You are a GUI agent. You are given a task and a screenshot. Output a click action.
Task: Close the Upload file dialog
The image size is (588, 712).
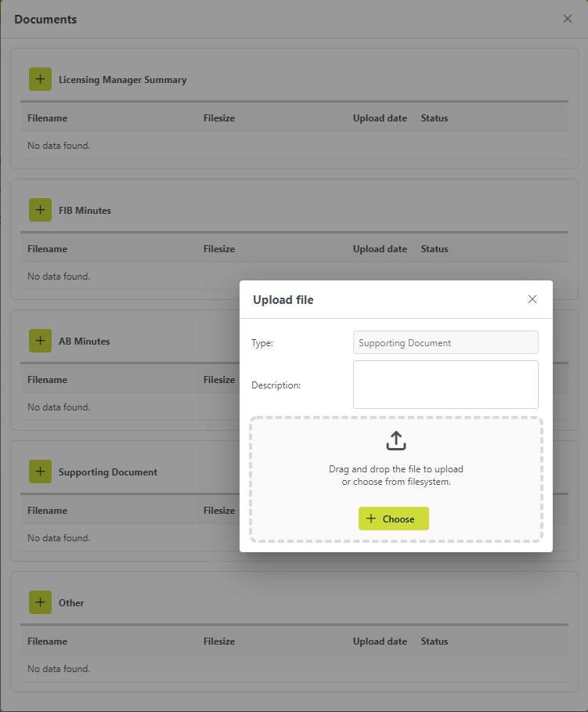[x=532, y=299]
